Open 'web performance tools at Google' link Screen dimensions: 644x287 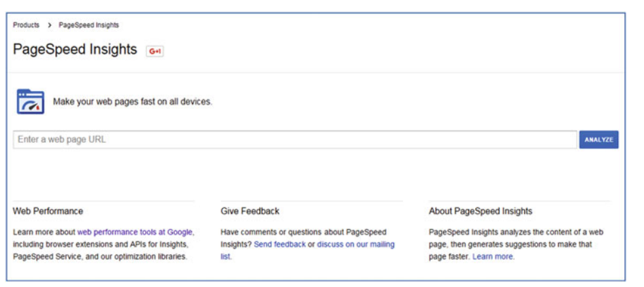pos(135,233)
